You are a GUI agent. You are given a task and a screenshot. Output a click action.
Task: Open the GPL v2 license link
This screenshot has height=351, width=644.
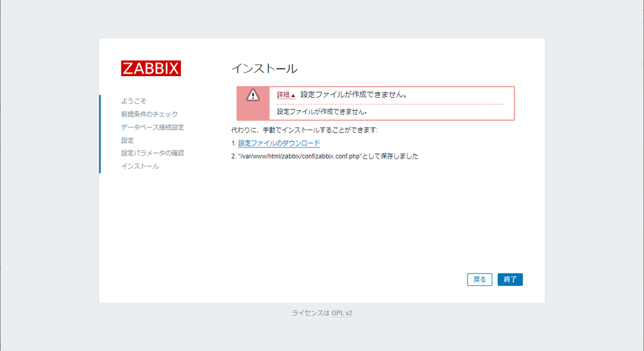click(342, 313)
